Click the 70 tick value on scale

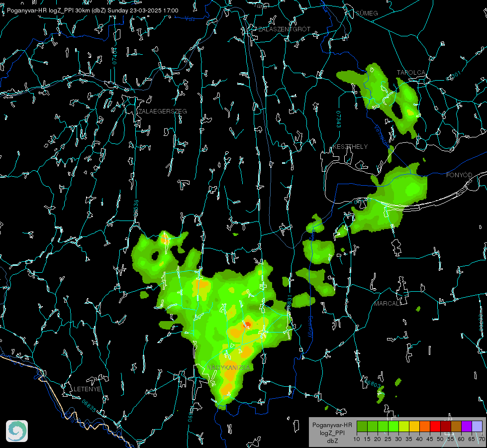[x=482, y=439]
